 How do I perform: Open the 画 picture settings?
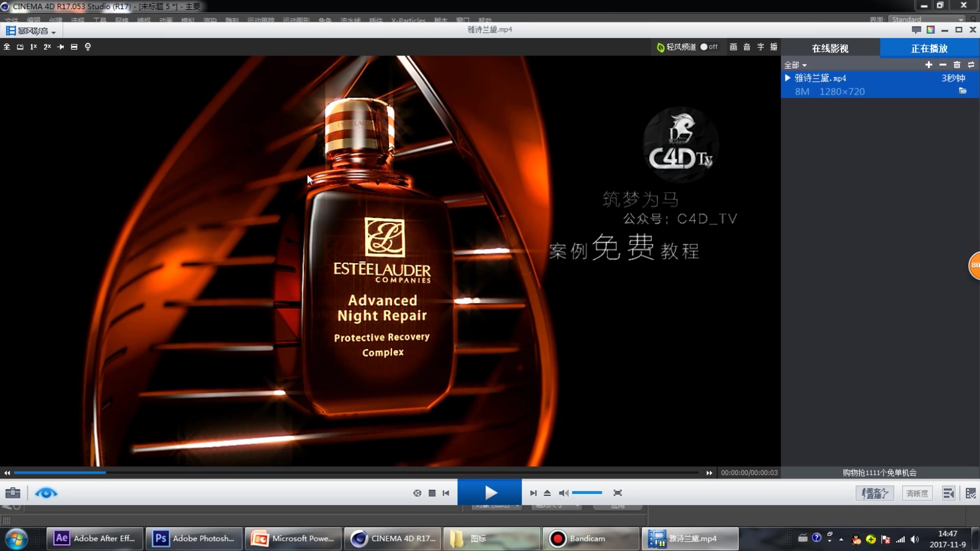[733, 47]
